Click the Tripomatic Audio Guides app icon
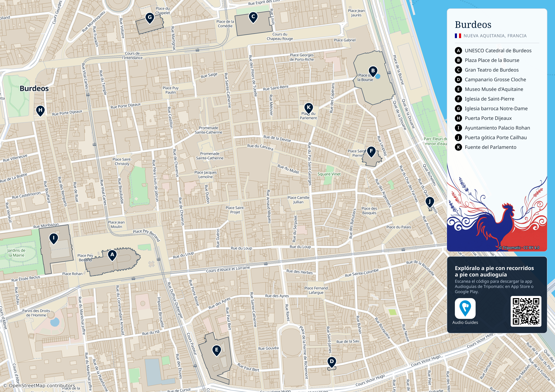 pos(465,308)
